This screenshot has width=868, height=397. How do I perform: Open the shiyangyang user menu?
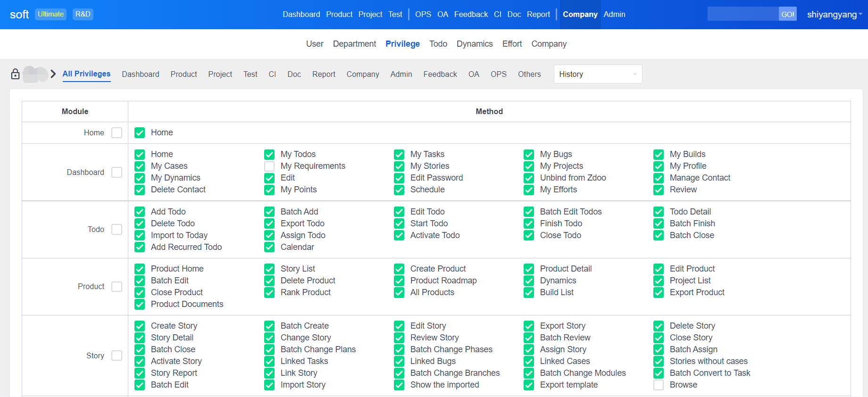834,15
